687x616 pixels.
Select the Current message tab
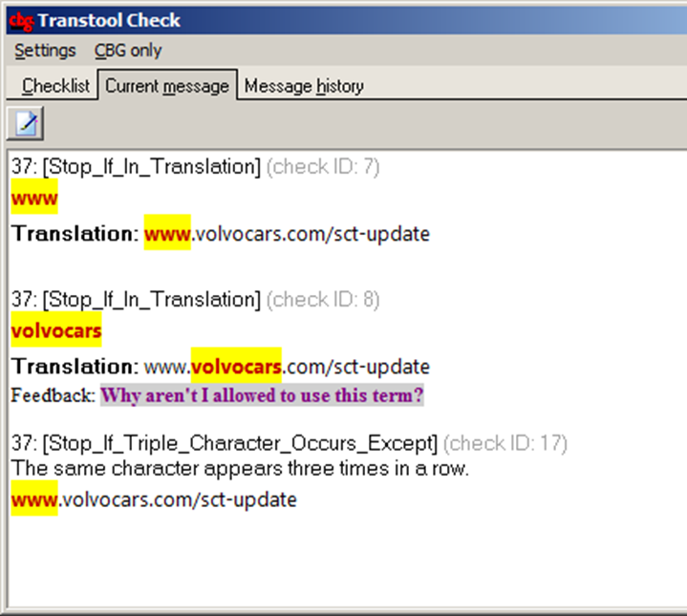(x=167, y=86)
